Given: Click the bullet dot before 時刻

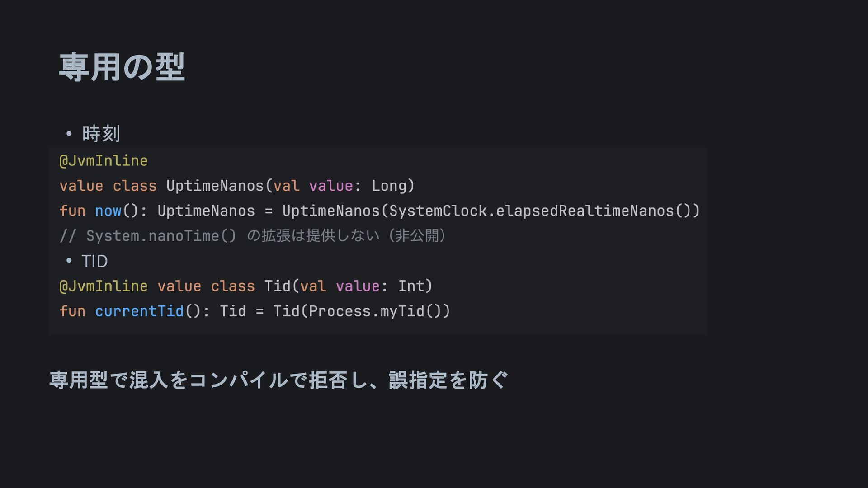Looking at the screenshot, I should (69, 134).
